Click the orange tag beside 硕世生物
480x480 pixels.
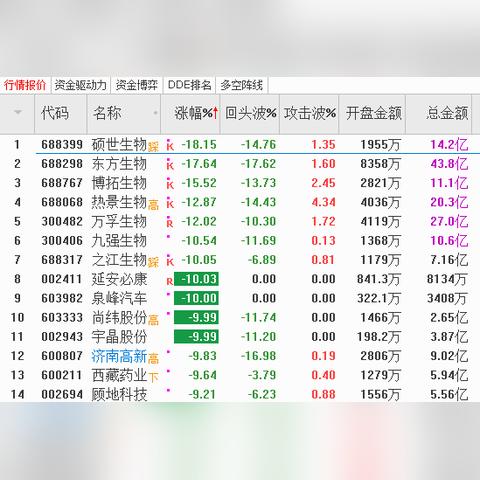coord(153,147)
